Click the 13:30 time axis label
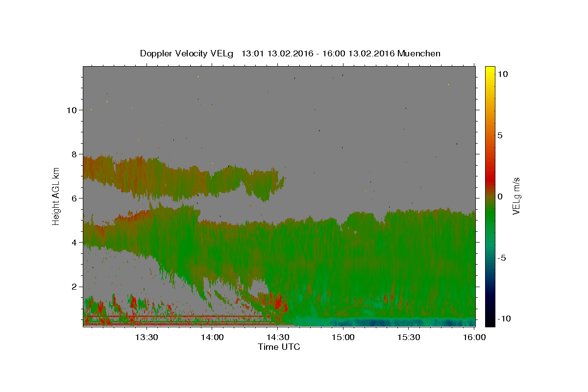The image size is (588, 392). (147, 337)
